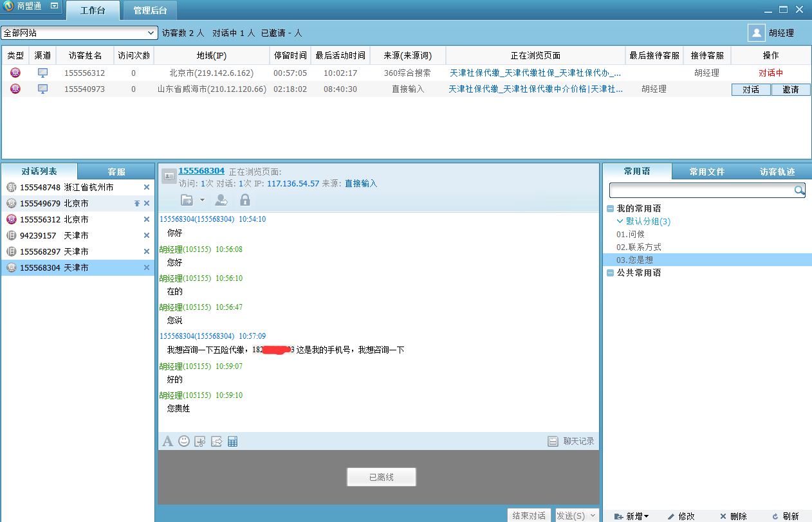Open the calculator icon in chat toolbar
The width and height of the screenshot is (812, 522).
233,441
